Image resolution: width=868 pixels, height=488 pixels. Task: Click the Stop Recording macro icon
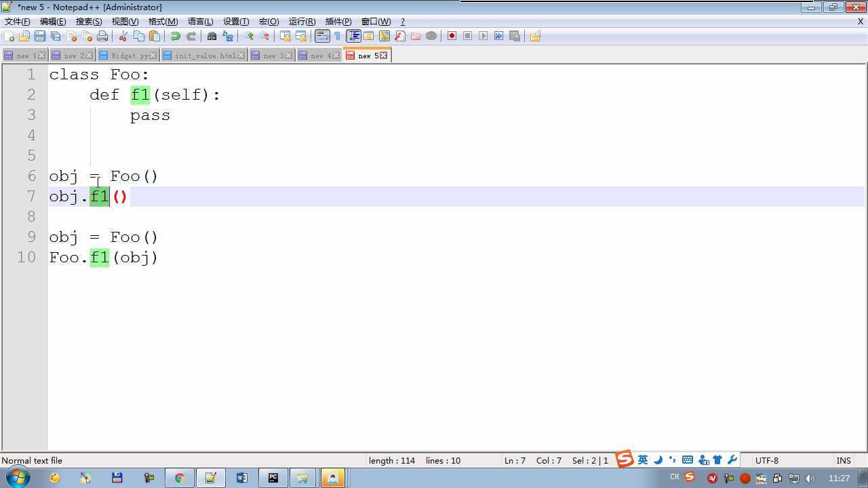click(x=467, y=36)
